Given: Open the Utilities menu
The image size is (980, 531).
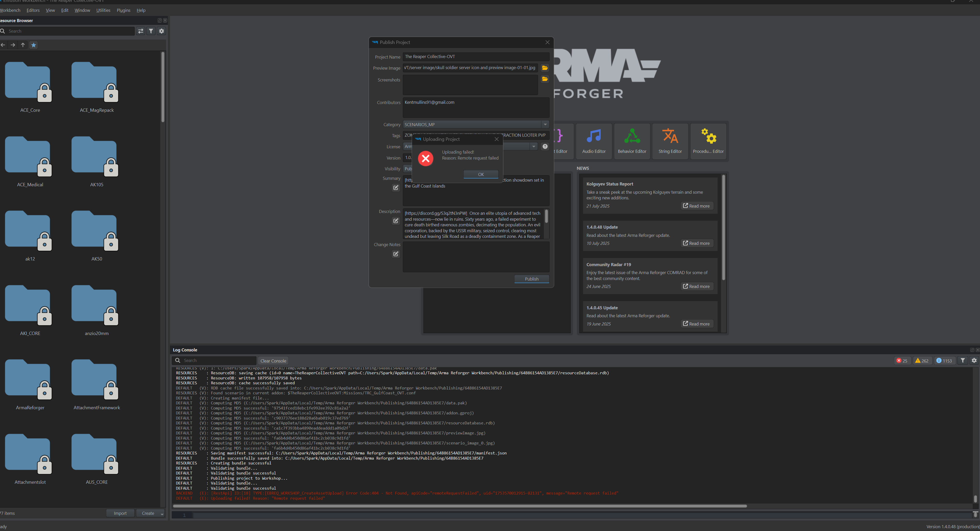Looking at the screenshot, I should 103,10.
